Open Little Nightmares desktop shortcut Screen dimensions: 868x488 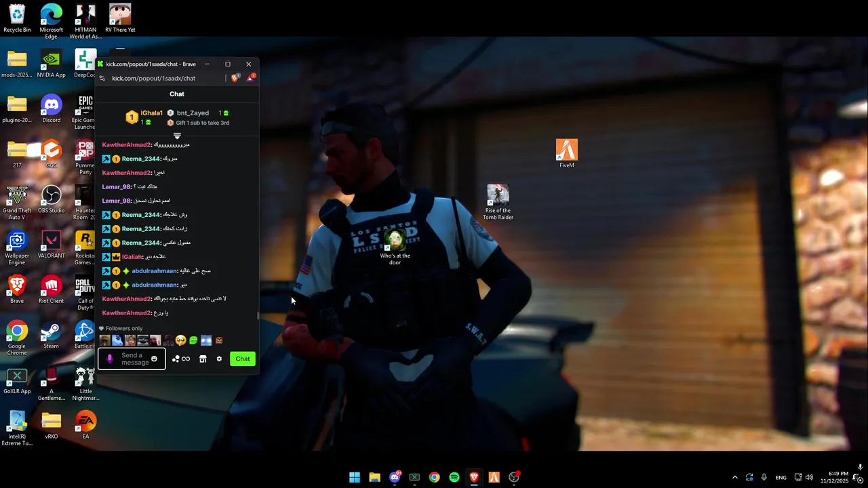85,384
